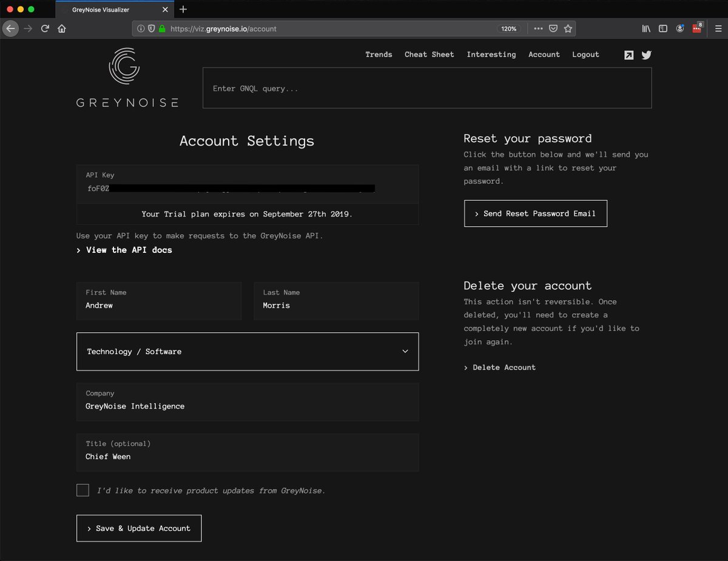The width and height of the screenshot is (728, 561).
Task: Click the site information icon in address bar
Action: 141,29
